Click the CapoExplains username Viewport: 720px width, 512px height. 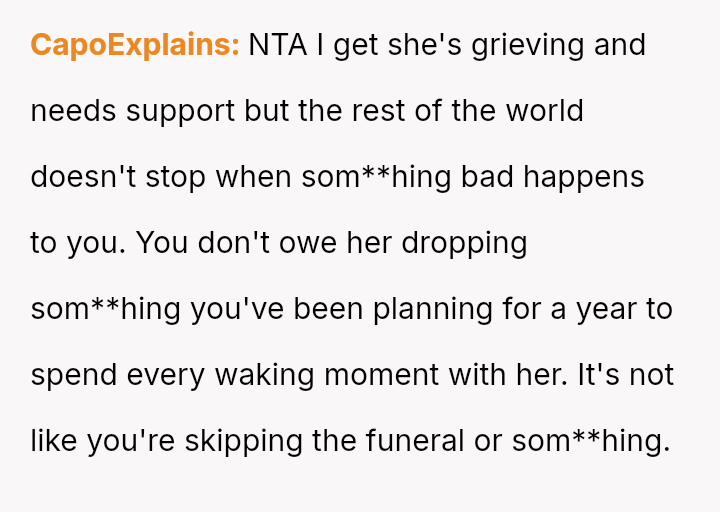[x=134, y=45]
